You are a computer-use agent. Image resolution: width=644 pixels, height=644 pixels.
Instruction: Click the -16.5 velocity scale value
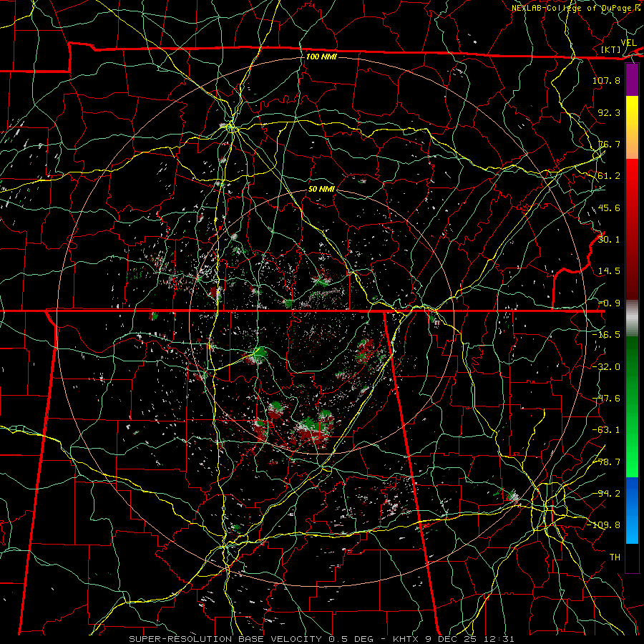(606, 335)
